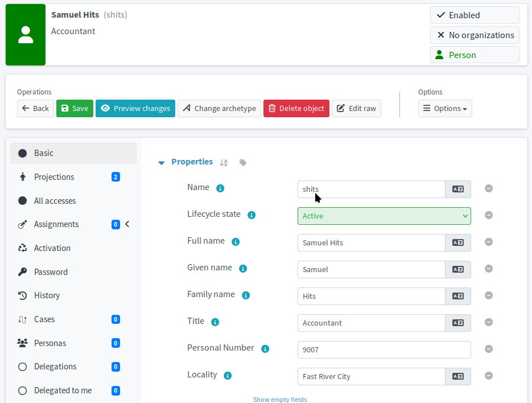The width and height of the screenshot is (532, 403).
Task: Click the language icon in Locality field
Action: (457, 376)
